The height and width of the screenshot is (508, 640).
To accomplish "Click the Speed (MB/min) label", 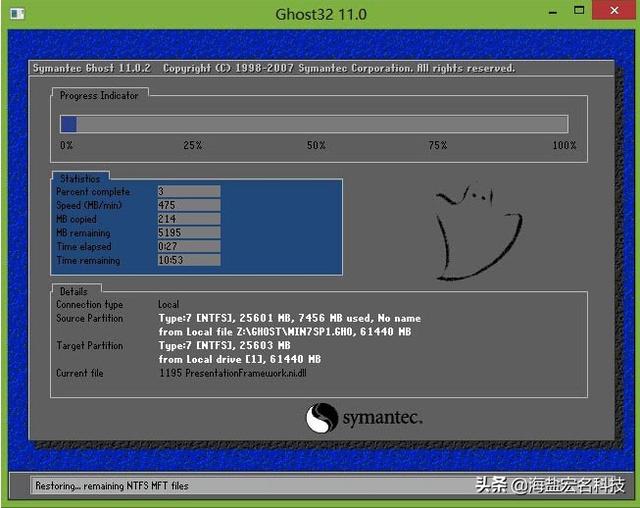I will [x=89, y=205].
